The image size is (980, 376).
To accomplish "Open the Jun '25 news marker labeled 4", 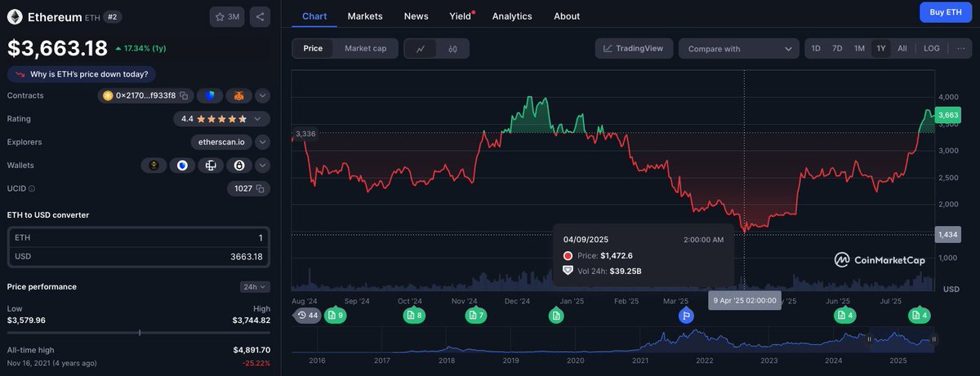I will [x=845, y=315].
